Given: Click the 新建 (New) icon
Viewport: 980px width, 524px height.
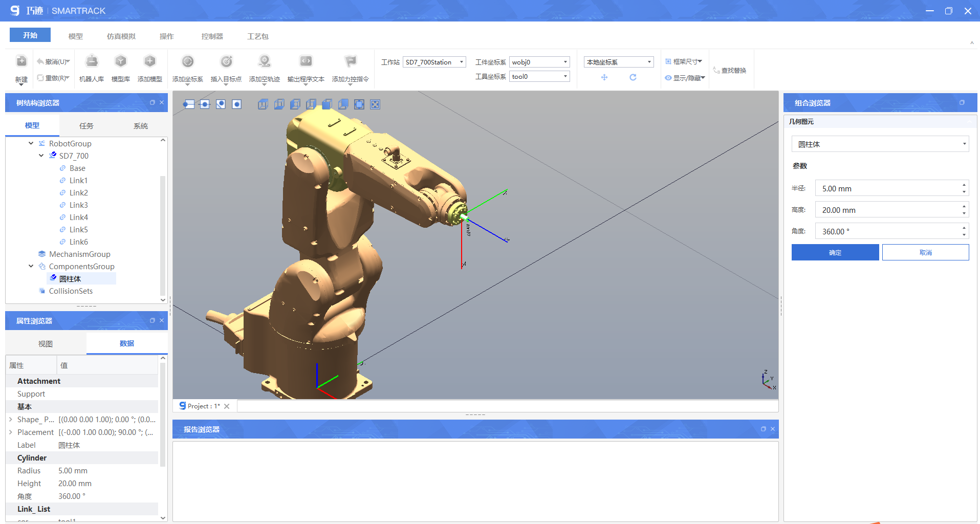Looking at the screenshot, I should [x=21, y=62].
